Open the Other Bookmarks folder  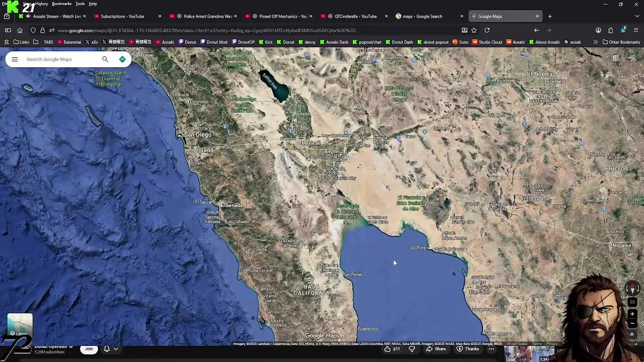coord(621,42)
